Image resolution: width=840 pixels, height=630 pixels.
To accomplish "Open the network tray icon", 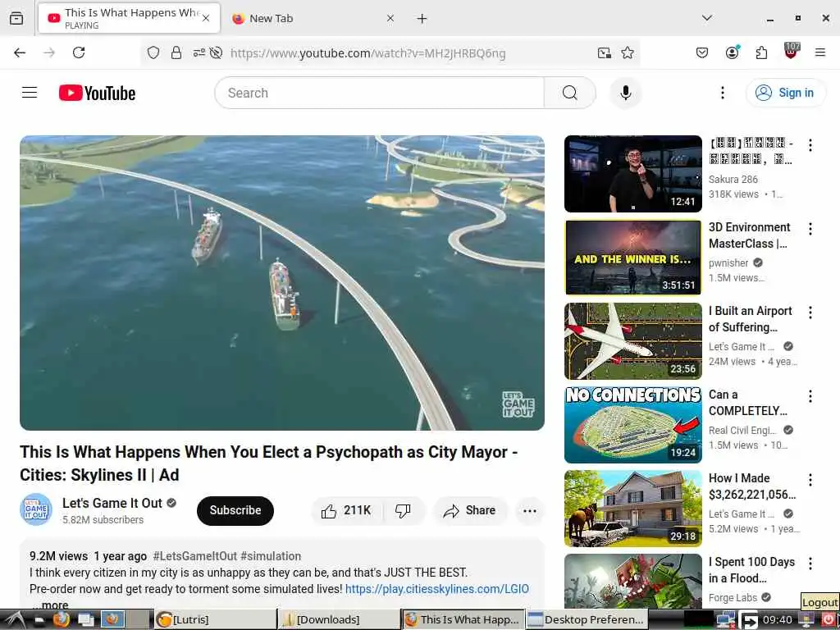I will pyautogui.click(x=725, y=620).
